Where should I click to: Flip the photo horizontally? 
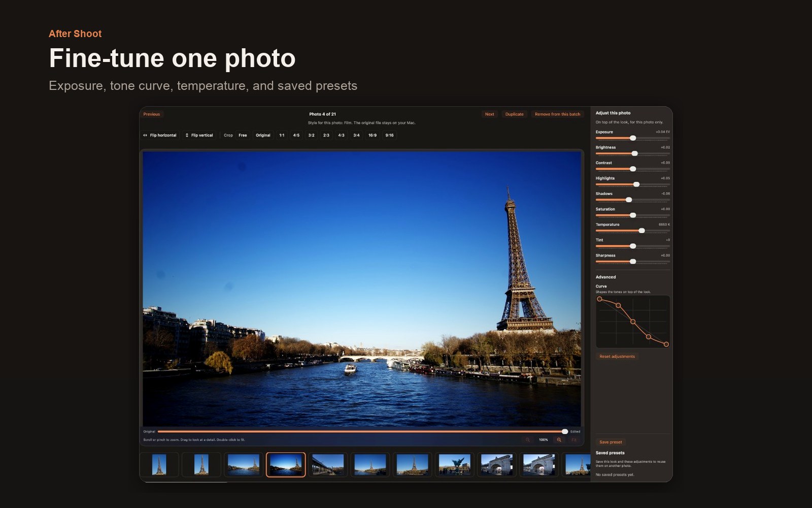point(160,135)
